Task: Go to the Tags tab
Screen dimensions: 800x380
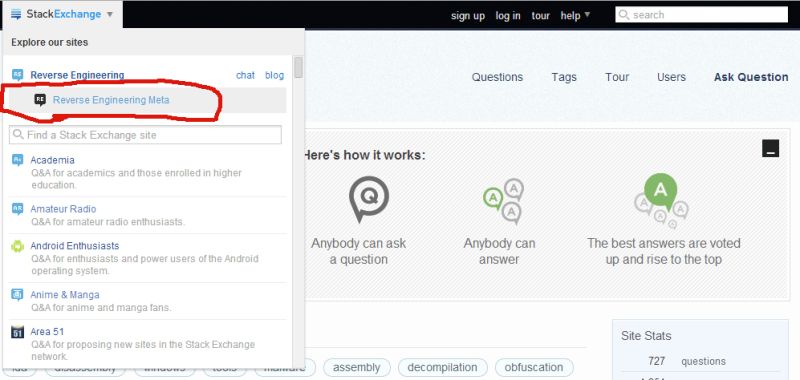Action: (564, 77)
